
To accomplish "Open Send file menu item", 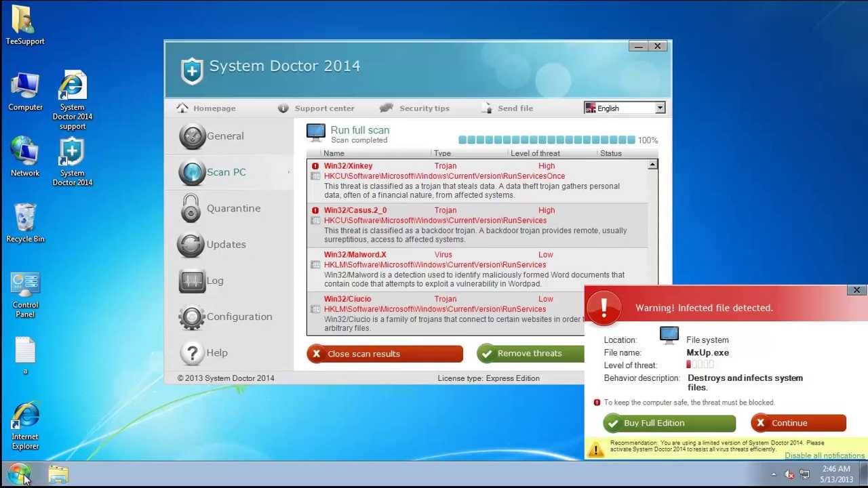I will coord(515,108).
